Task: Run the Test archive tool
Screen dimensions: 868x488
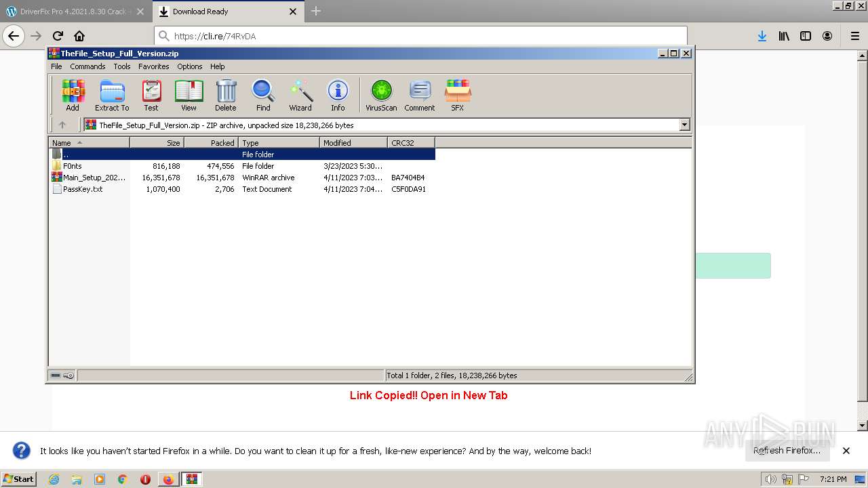Action: click(151, 95)
